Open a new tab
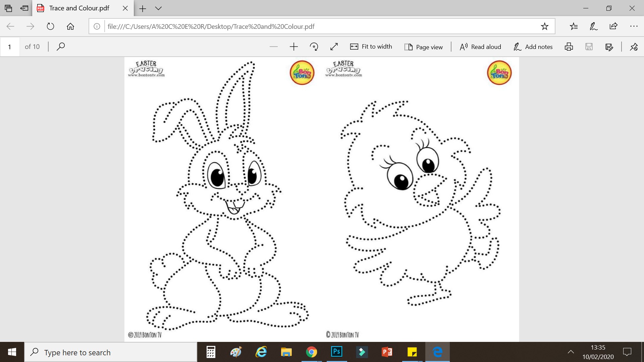This screenshot has width=644, height=362. (143, 8)
